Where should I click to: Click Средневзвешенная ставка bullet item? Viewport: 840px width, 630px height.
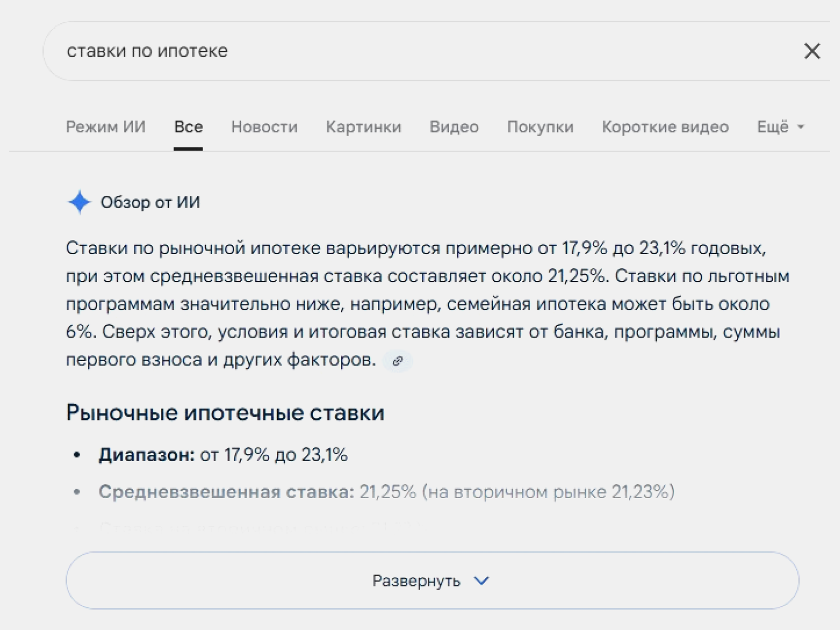[386, 492]
